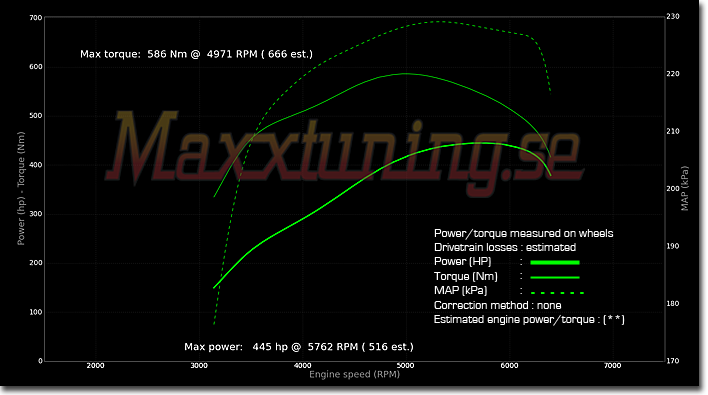Click the 700 left y-axis tick label
The height and width of the screenshot is (395, 708).
[x=36, y=18]
